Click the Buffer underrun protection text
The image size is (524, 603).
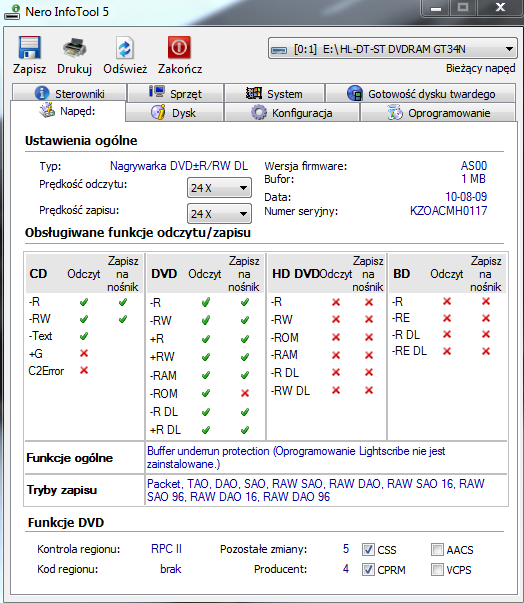click(296, 458)
